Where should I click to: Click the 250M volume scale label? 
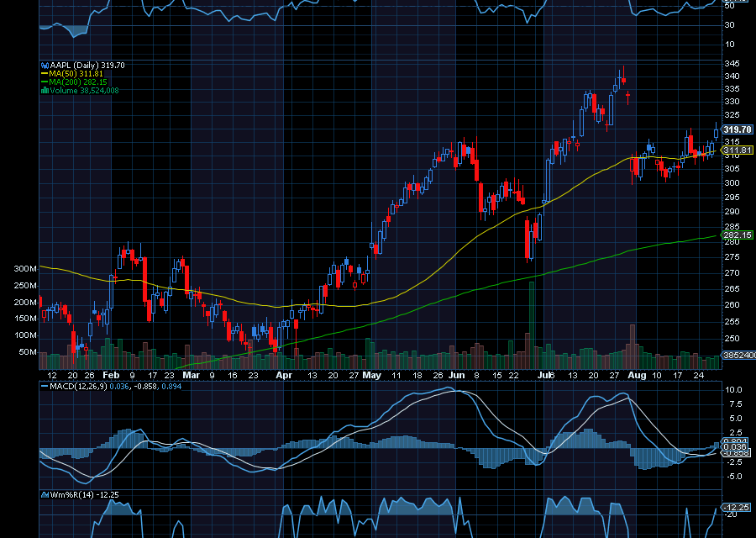25,286
